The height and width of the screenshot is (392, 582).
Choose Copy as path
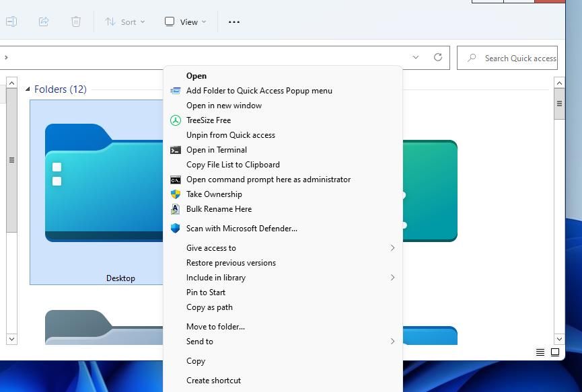tap(209, 307)
